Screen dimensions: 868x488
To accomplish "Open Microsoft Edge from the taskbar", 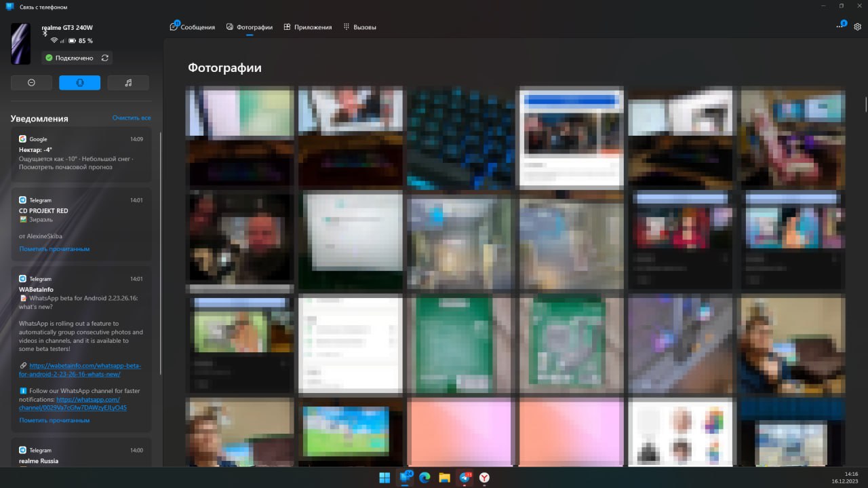I will tap(425, 478).
